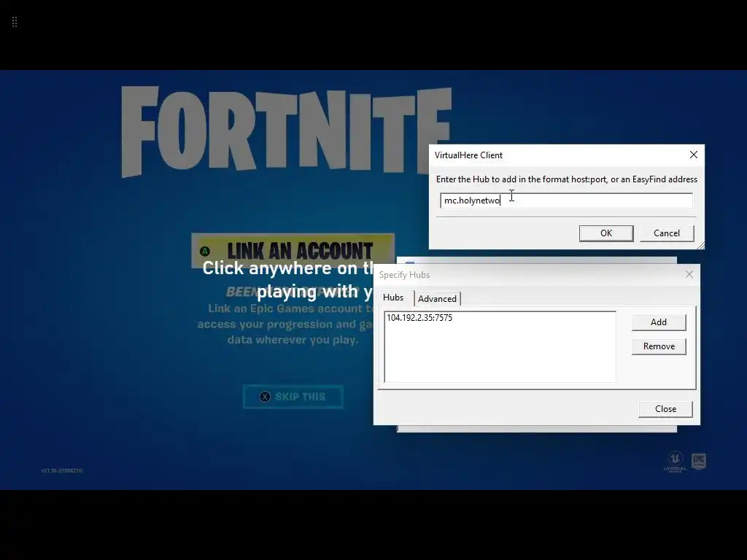Close Specify Hubs with the X icon
The height and width of the screenshot is (560, 747).
pos(689,274)
